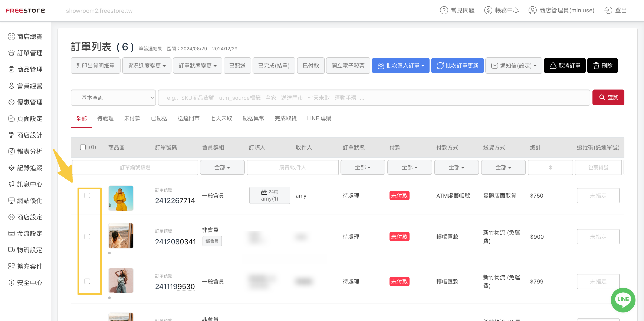Click the 登出 logout arrow icon

(x=608, y=10)
